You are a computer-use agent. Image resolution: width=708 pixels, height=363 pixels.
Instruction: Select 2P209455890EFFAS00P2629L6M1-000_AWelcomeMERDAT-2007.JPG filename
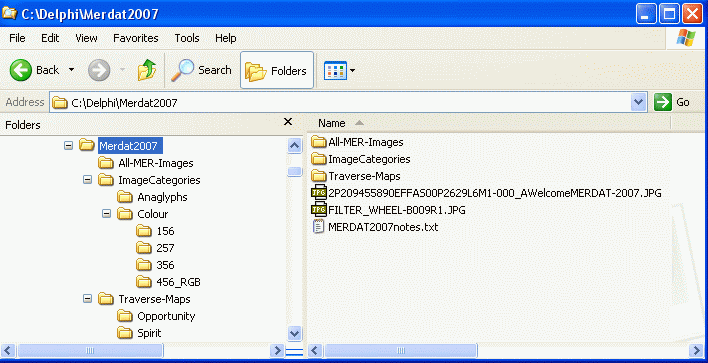(x=495, y=193)
